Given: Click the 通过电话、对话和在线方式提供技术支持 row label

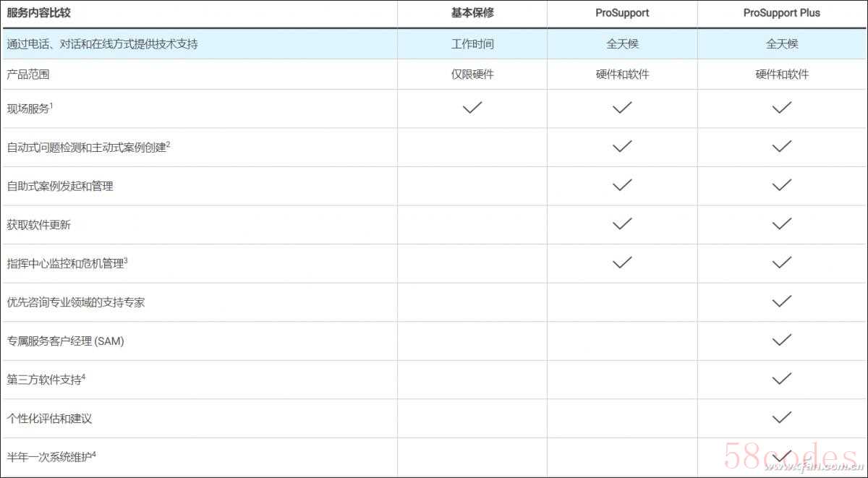Looking at the screenshot, I should 102,44.
